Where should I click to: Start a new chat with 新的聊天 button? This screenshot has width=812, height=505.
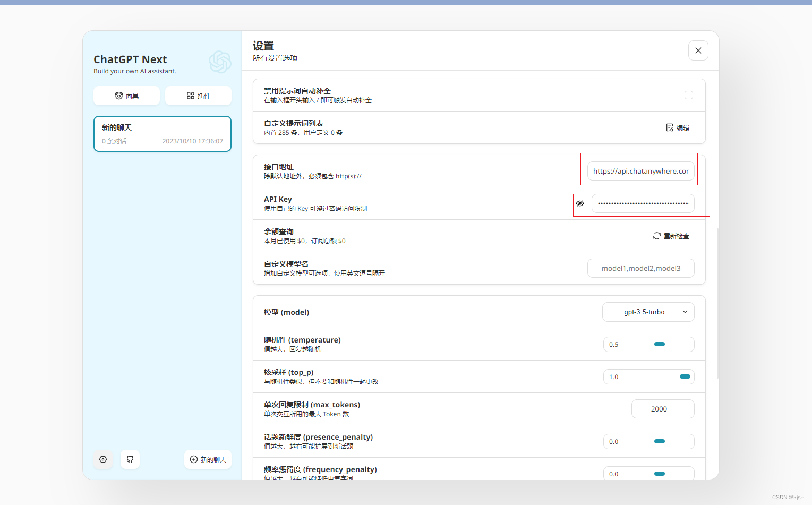coord(208,459)
